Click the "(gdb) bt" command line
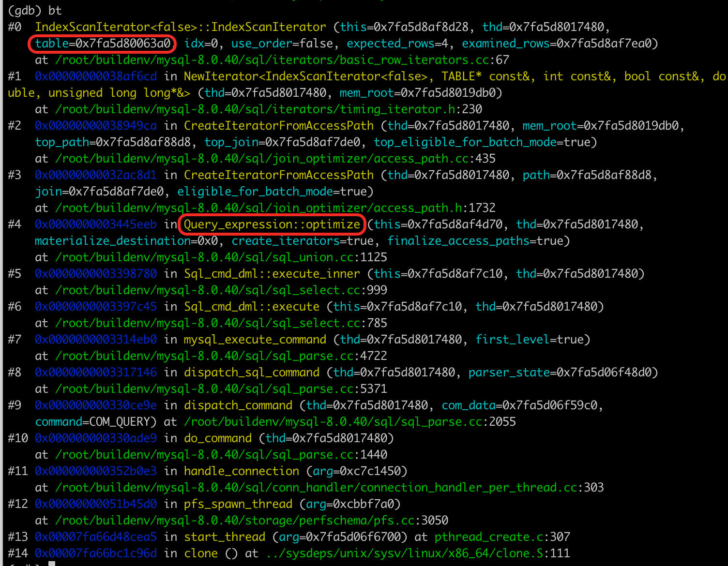 click(x=35, y=11)
